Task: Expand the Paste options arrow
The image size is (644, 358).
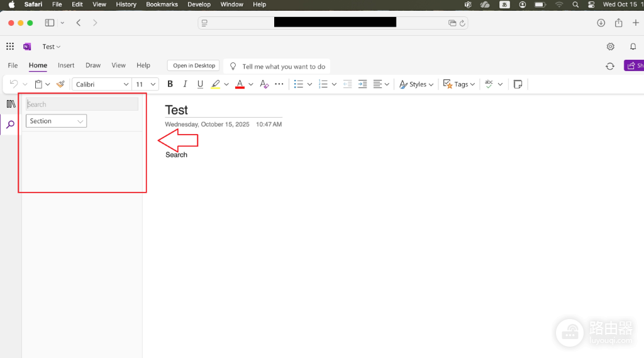Action: pos(48,84)
